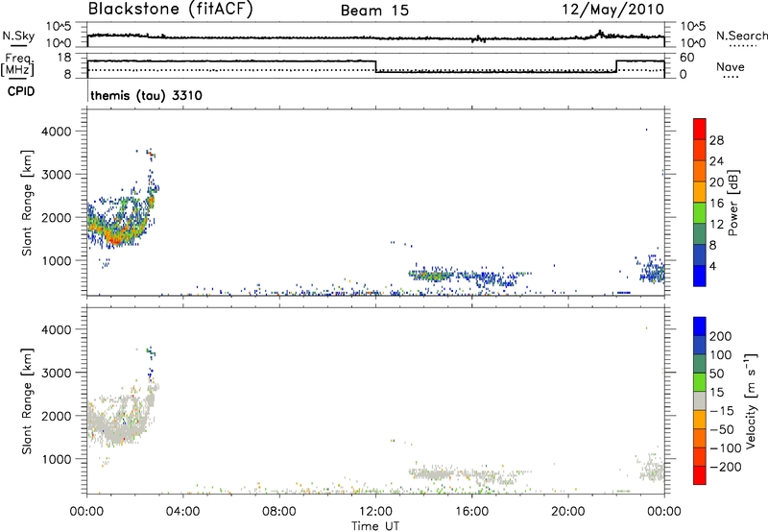Click the red bottom segment of Velocity color bar
768x532 pixels.
click(700, 475)
